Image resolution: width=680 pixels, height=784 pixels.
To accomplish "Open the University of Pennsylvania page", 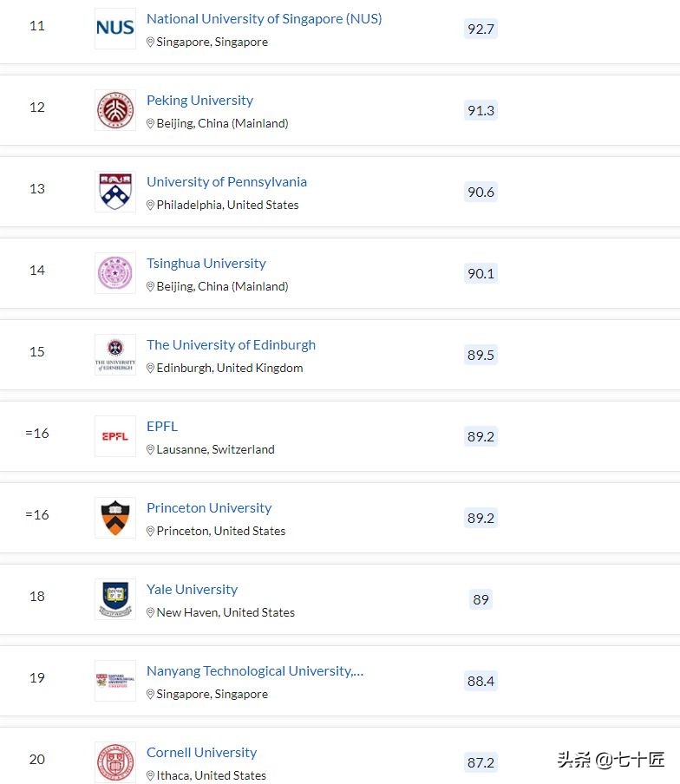I will pyautogui.click(x=226, y=182).
